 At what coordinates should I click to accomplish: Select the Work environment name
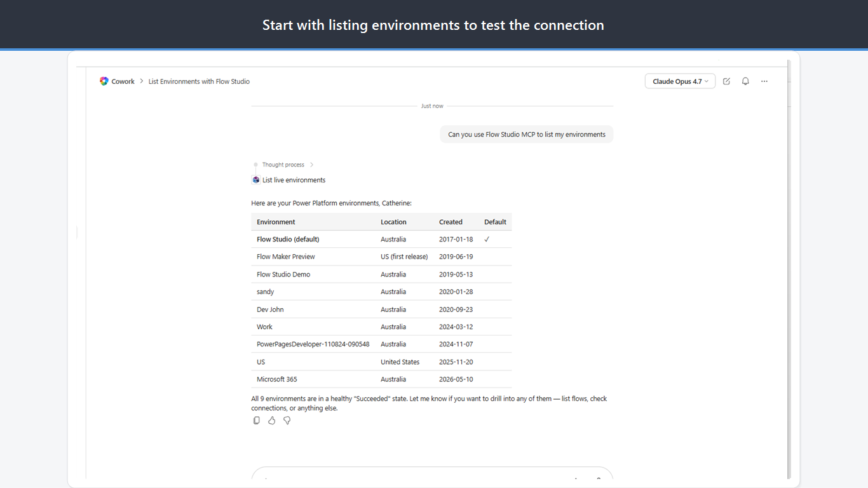(264, 327)
